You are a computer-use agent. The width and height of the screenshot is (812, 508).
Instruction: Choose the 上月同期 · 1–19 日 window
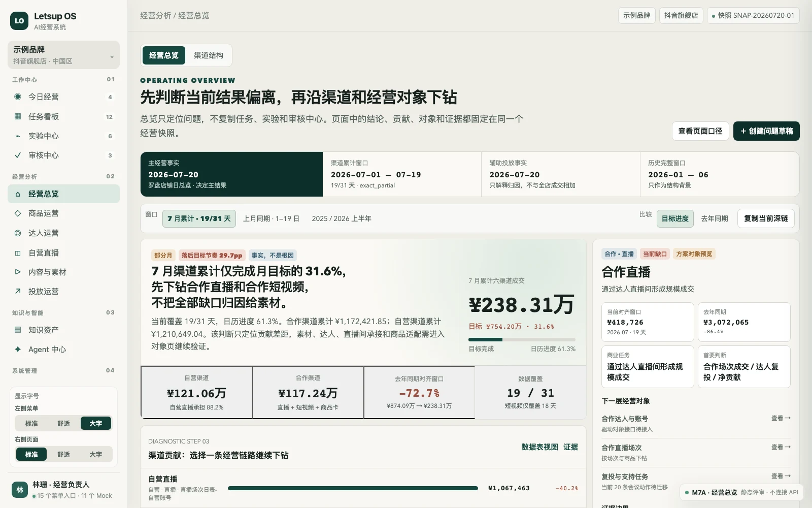point(271,218)
